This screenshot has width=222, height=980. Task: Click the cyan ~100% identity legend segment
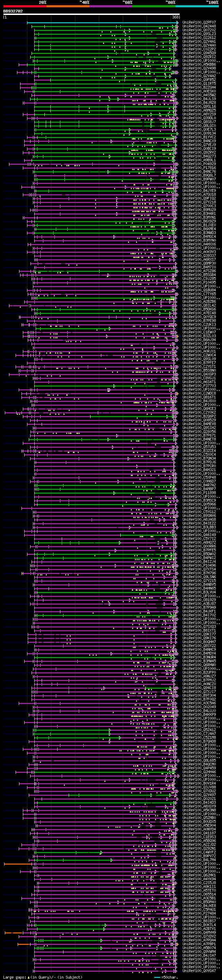[197, 6]
